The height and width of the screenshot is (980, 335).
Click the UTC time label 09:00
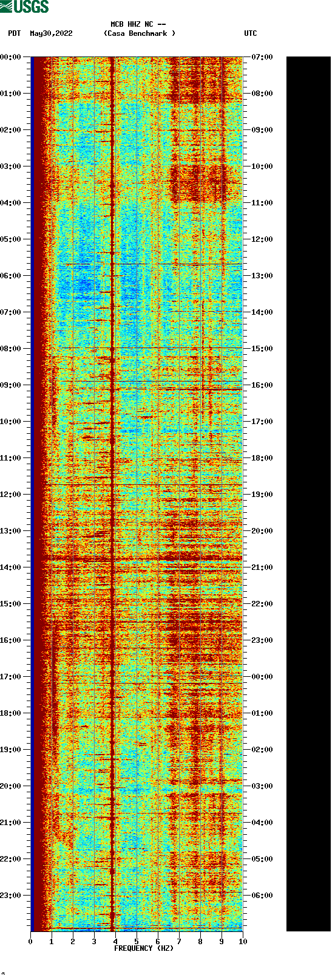point(262,130)
